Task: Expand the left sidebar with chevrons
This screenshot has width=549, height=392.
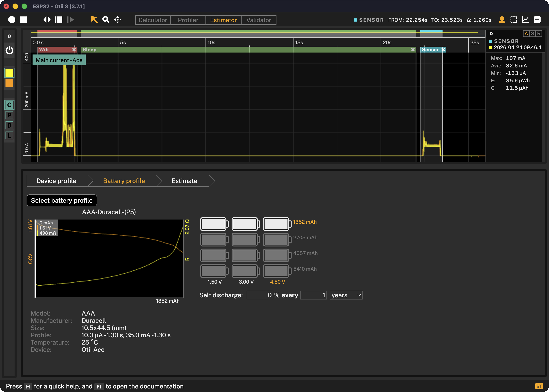Action: click(9, 36)
